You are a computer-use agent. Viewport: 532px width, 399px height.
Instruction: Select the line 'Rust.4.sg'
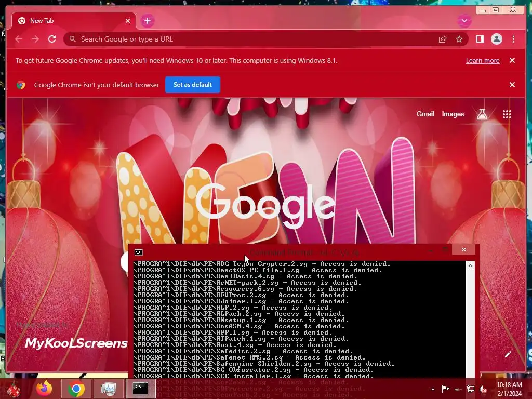[235, 345]
